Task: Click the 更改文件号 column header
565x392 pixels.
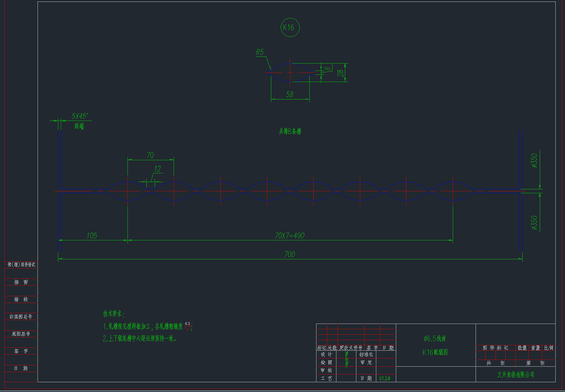Action: click(351, 348)
